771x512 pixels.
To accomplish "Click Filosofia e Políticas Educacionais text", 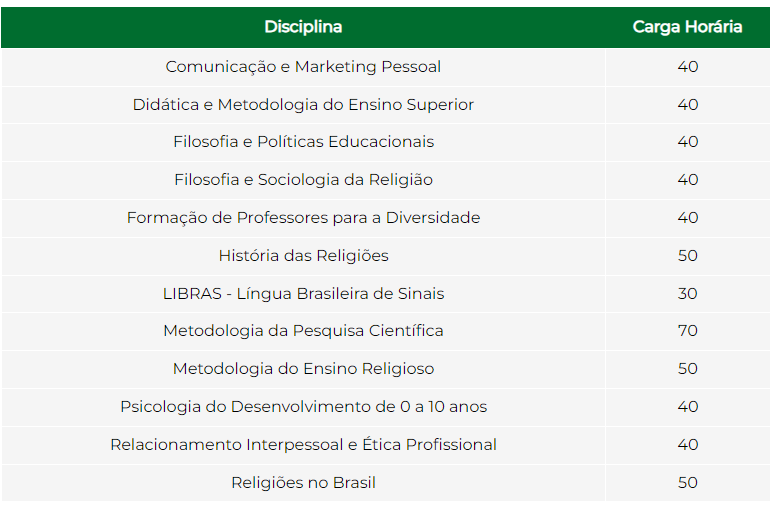I will (303, 142).
